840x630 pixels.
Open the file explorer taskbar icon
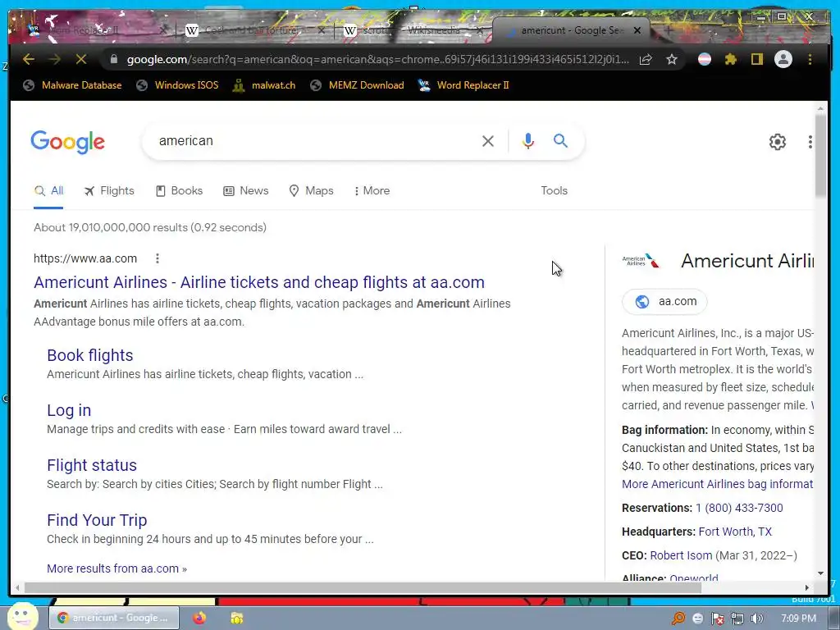pyautogui.click(x=237, y=619)
